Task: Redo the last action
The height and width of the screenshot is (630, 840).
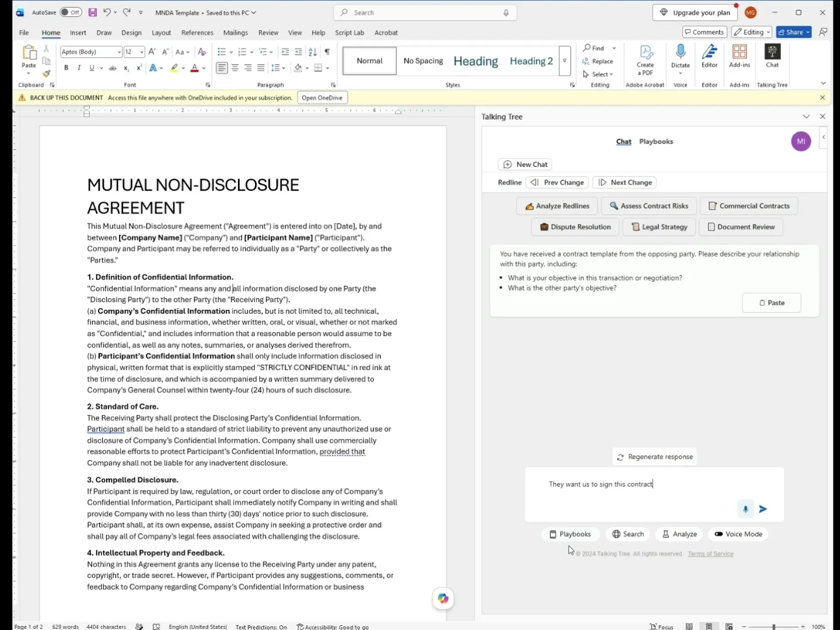Action: 127,12
